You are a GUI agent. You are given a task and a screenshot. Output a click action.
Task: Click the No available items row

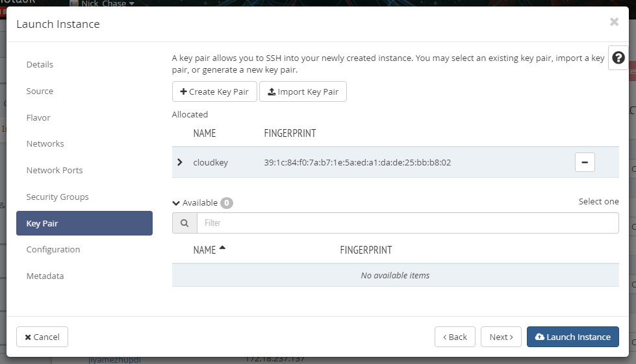coord(396,275)
